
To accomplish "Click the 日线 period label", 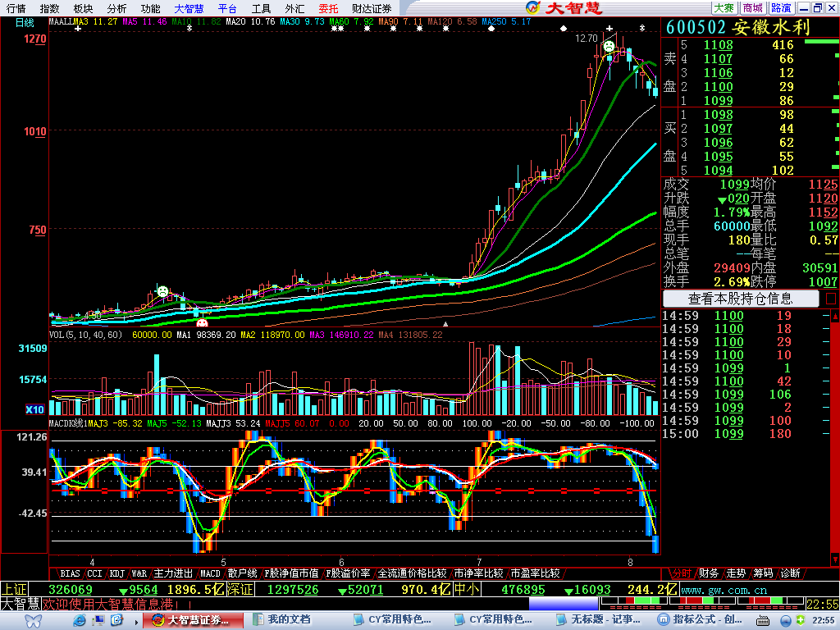I will pos(25,22).
